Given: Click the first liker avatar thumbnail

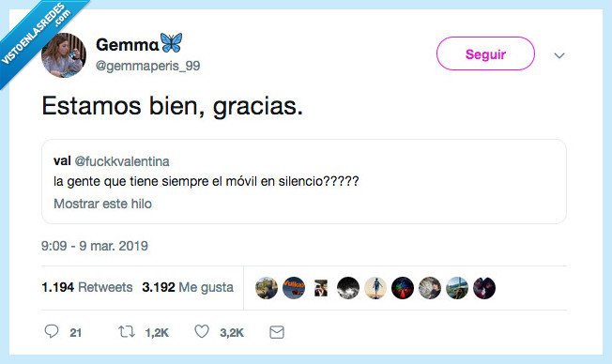Looking at the screenshot, I should 267,288.
